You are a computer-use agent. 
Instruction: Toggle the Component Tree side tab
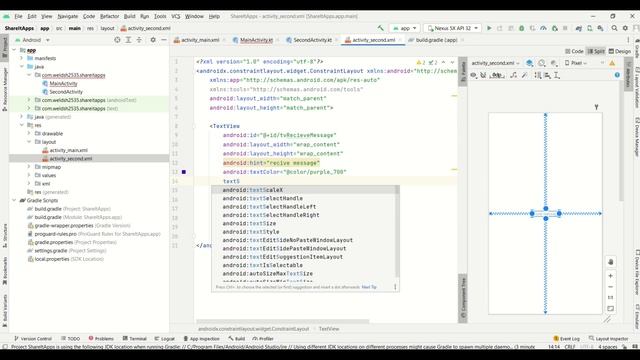(x=463, y=299)
